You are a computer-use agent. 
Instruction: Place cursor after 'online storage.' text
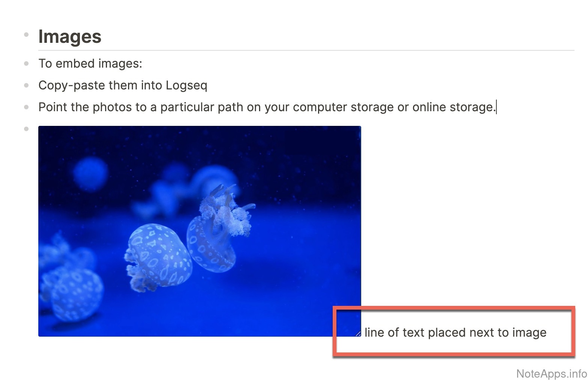click(x=496, y=107)
